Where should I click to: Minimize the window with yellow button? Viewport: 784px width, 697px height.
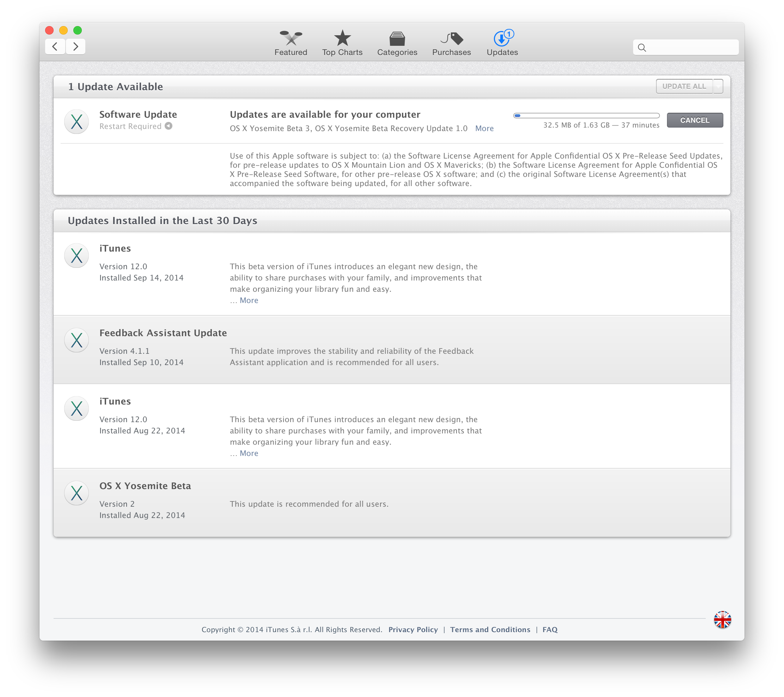coord(64,30)
